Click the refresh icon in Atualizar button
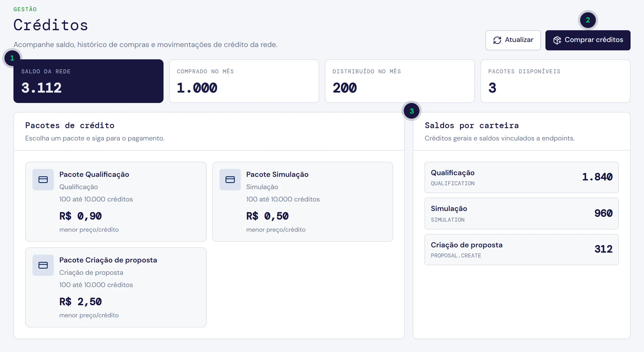The image size is (644, 352). (497, 40)
